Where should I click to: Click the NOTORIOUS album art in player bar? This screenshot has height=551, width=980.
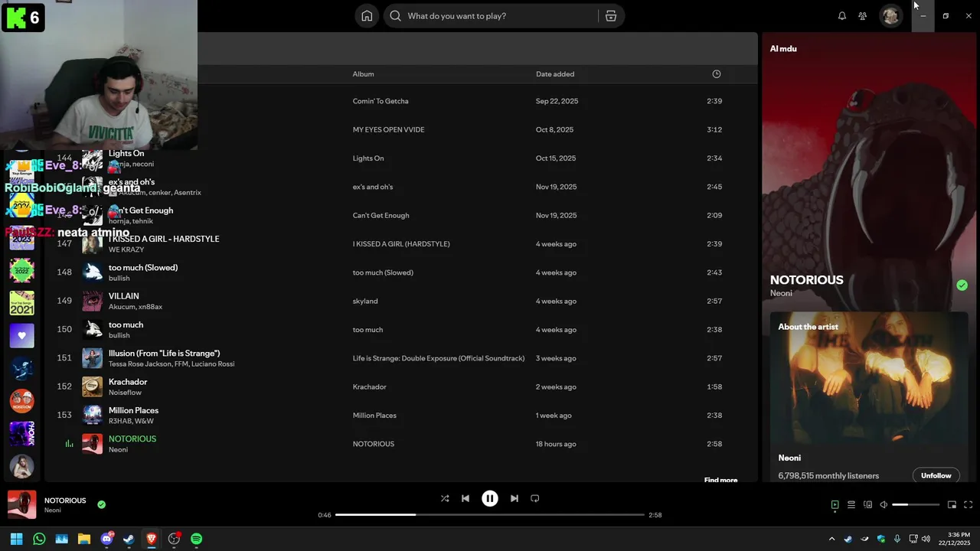[x=21, y=505]
